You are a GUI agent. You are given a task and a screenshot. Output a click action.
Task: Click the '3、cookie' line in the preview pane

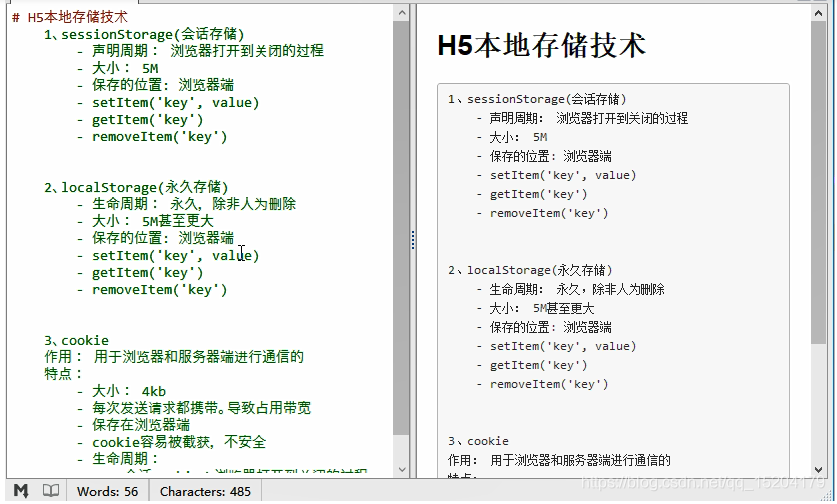tap(478, 442)
